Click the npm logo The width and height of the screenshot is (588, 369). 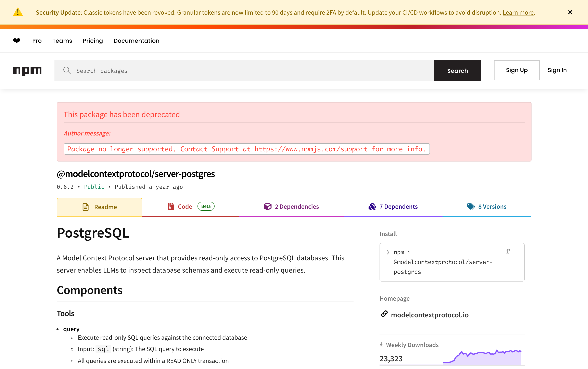27,71
